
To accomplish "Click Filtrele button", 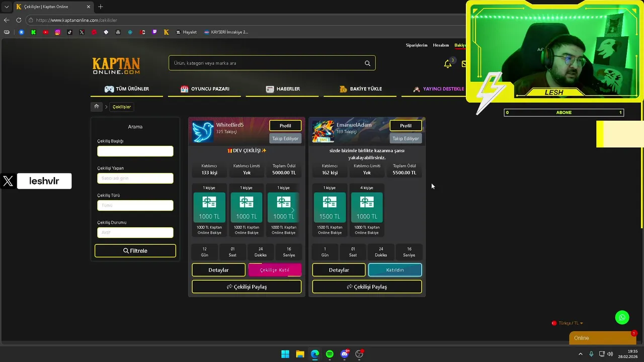I will pos(135,251).
